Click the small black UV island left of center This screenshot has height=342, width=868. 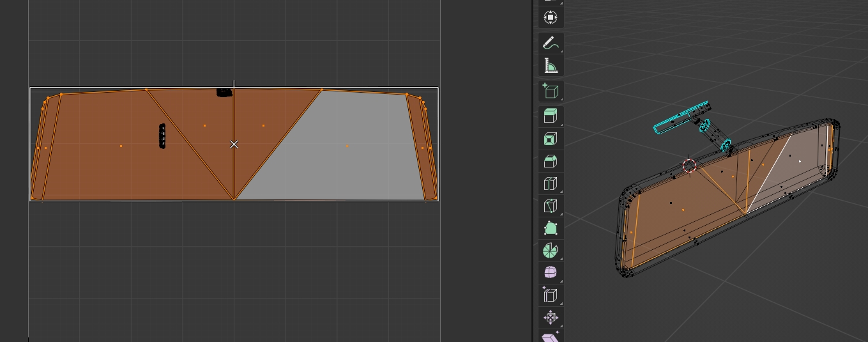pyautogui.click(x=162, y=136)
